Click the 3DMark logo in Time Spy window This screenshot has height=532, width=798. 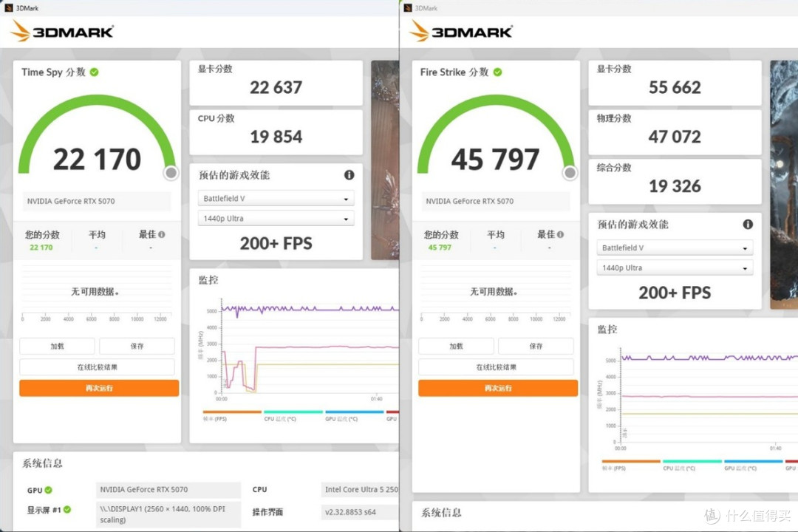[61, 31]
